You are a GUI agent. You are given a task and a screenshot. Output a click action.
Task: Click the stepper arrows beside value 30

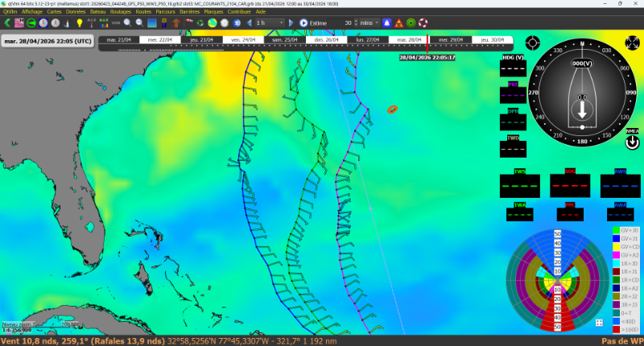coord(355,23)
